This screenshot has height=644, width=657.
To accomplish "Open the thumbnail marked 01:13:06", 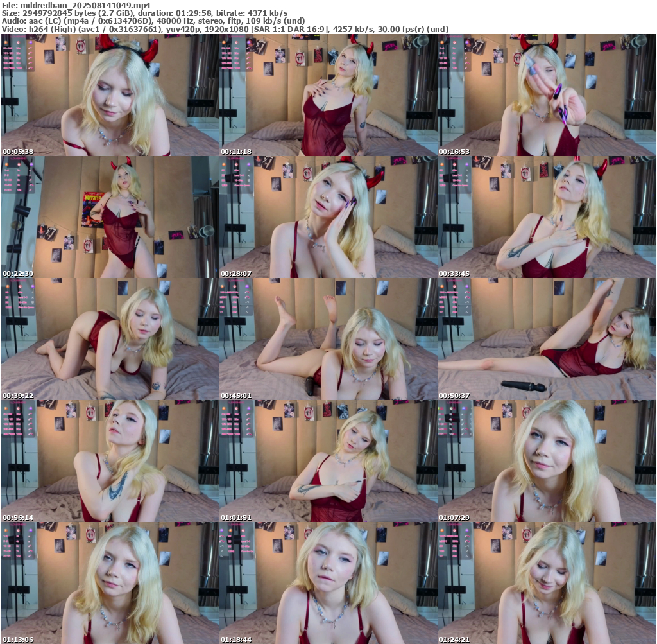I will point(110,583).
